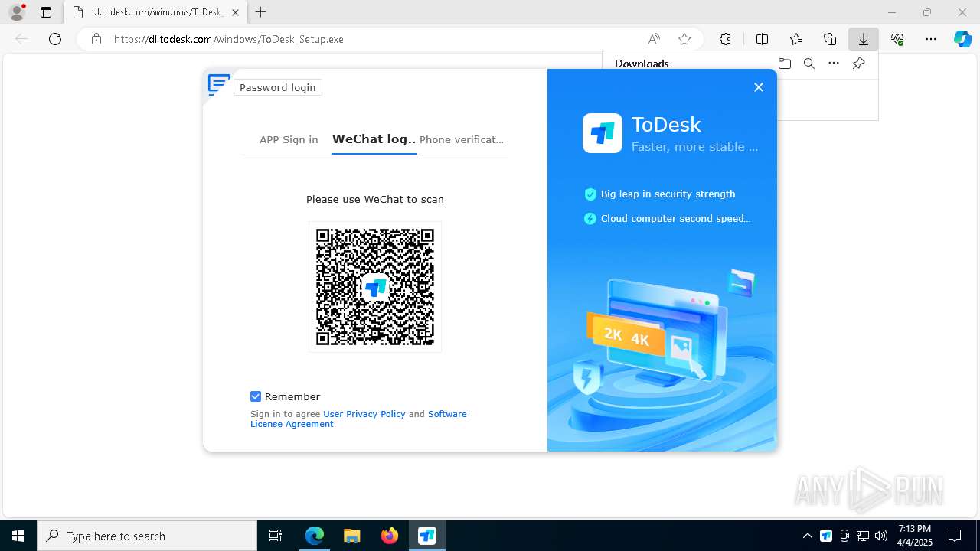This screenshot has height=551, width=980.
Task: Uncheck the Remember checkbox
Action: [x=256, y=396]
